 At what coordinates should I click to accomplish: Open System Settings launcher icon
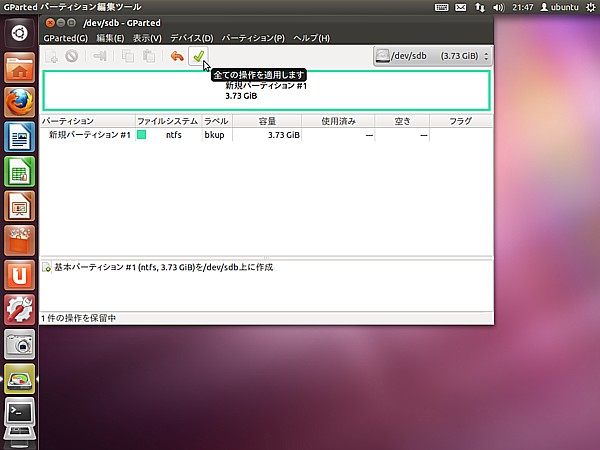(19, 309)
